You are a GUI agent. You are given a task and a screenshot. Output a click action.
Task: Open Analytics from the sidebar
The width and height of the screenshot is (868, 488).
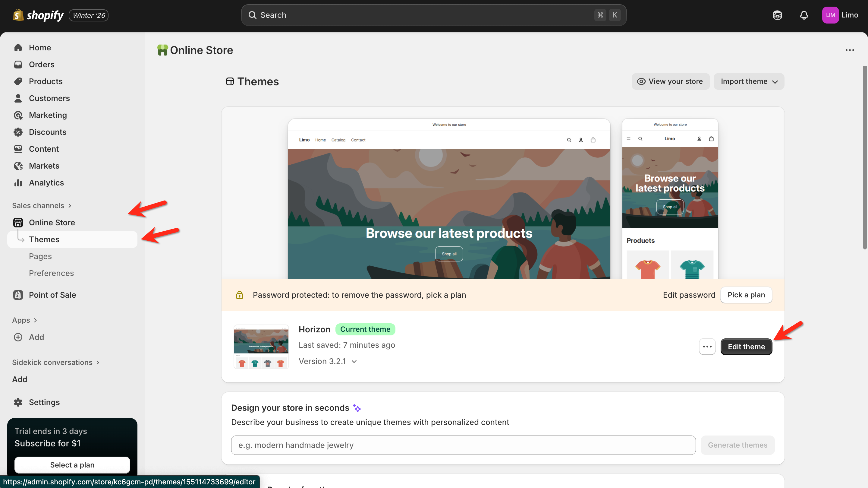pyautogui.click(x=46, y=182)
